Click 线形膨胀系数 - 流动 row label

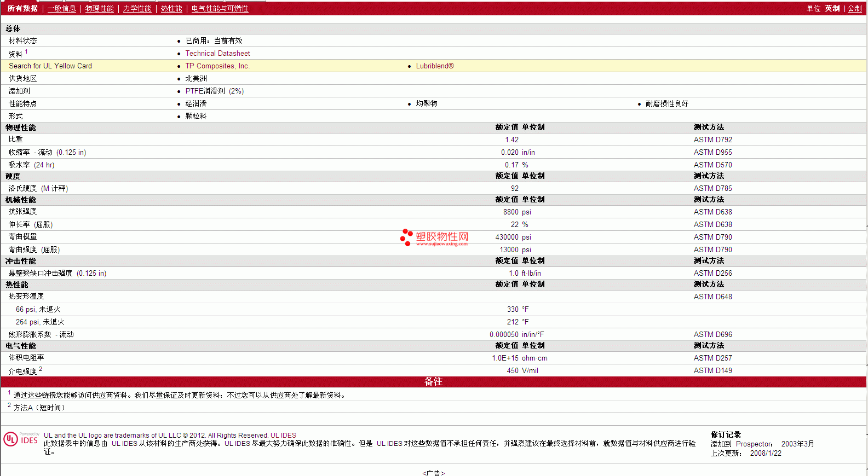41,334
